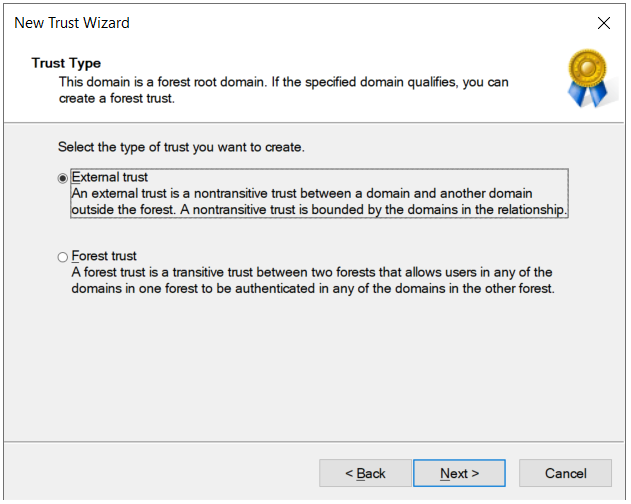Go to previous page with Back
The image size is (631, 504).
click(x=365, y=473)
